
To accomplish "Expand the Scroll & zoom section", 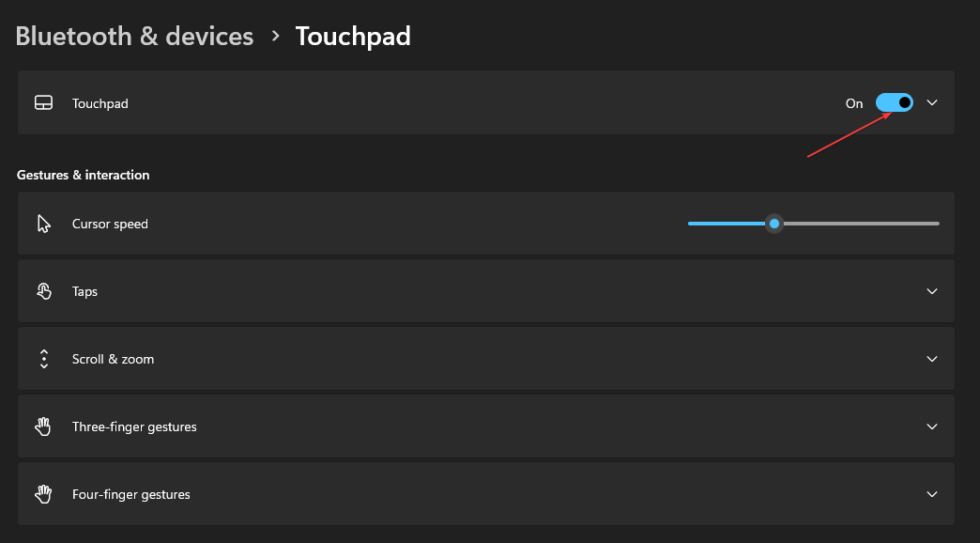I will tap(931, 359).
